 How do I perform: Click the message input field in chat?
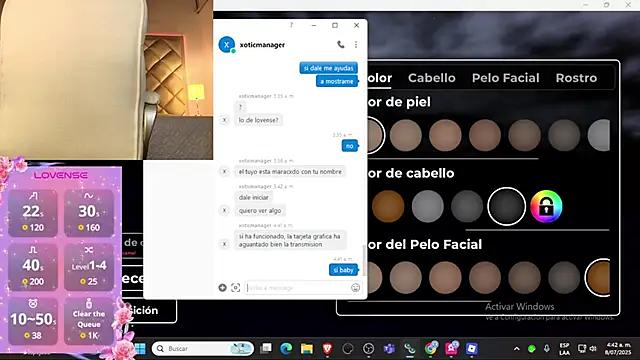pos(298,288)
